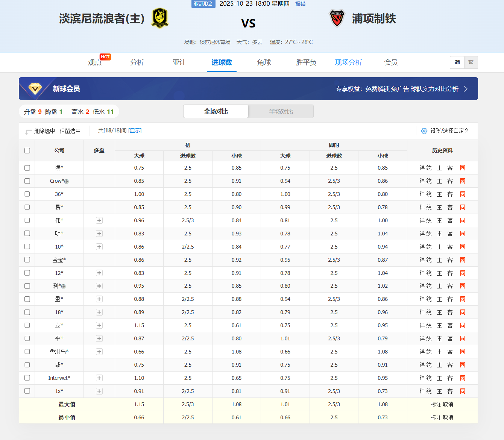The image size is (504, 440).
Task: Click the football icon beside 利*
Action: coord(64,287)
